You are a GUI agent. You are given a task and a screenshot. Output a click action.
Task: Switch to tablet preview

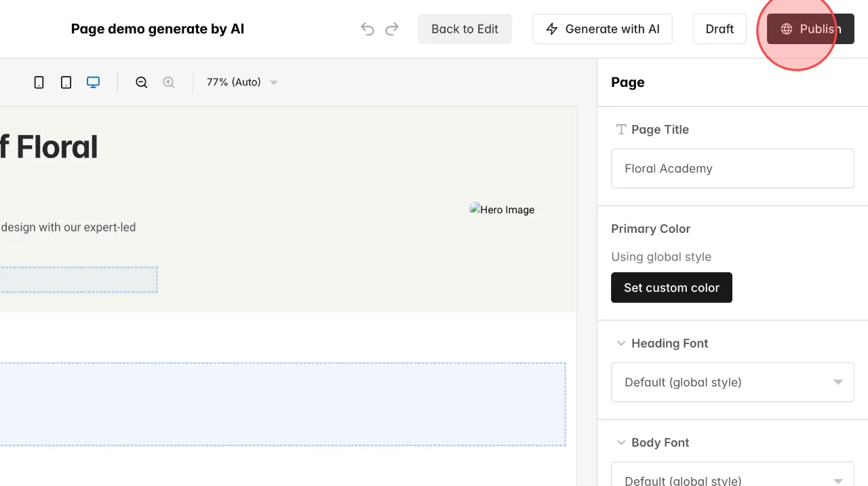66,82
